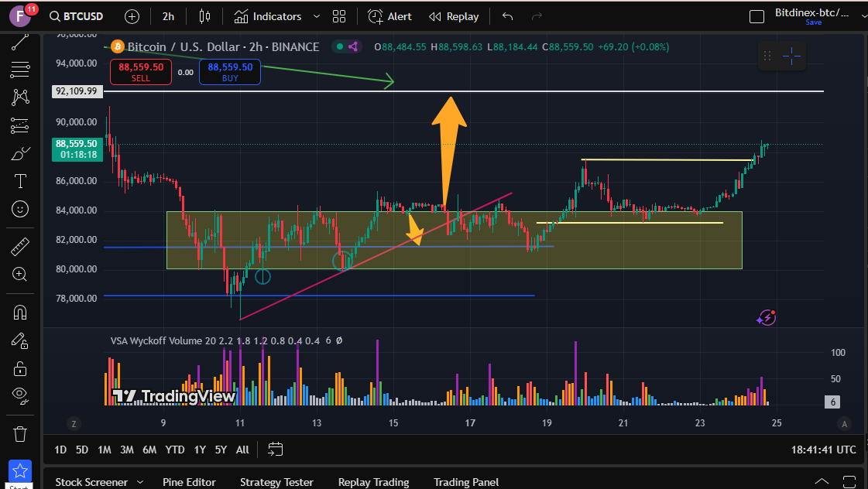The width and height of the screenshot is (868, 489).
Task: Click the BTCUSD symbol search
Action: coord(77,16)
